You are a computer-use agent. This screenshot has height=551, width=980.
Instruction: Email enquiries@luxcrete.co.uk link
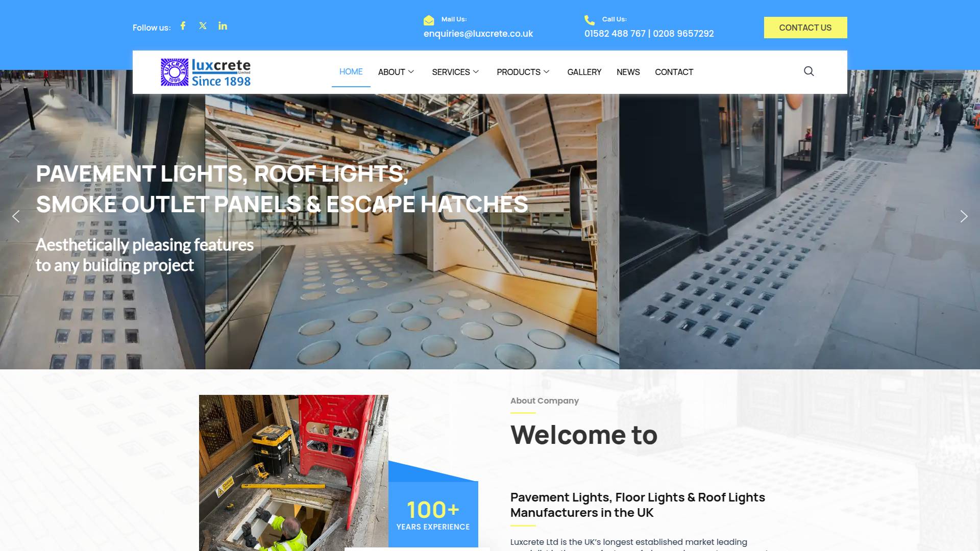478,34
